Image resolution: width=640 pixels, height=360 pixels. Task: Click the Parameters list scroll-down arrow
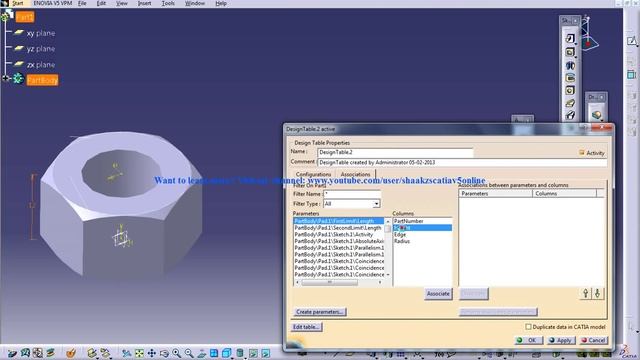point(387,275)
